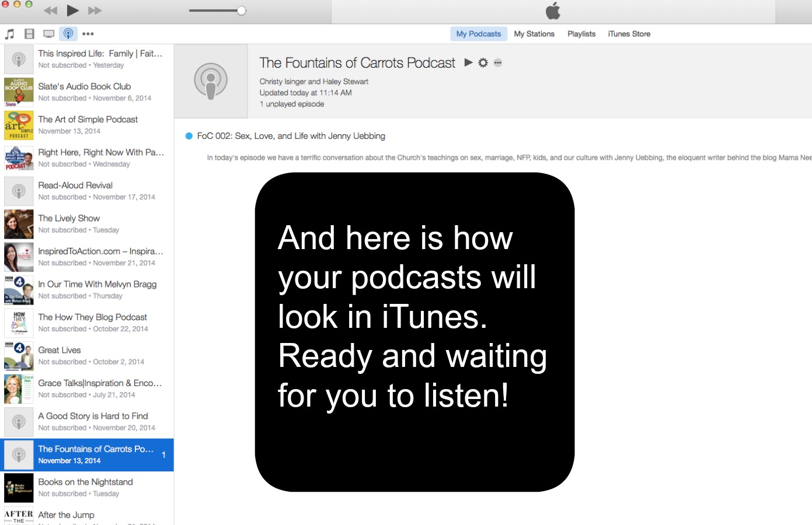Switch to the My Podcasts tab
Viewport: 812px width, 525px height.
pos(479,34)
